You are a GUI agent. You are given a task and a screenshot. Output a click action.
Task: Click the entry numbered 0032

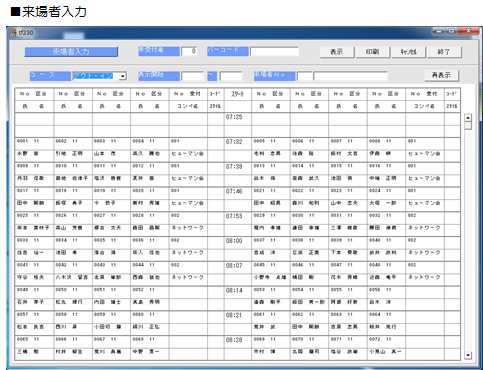pos(375,215)
